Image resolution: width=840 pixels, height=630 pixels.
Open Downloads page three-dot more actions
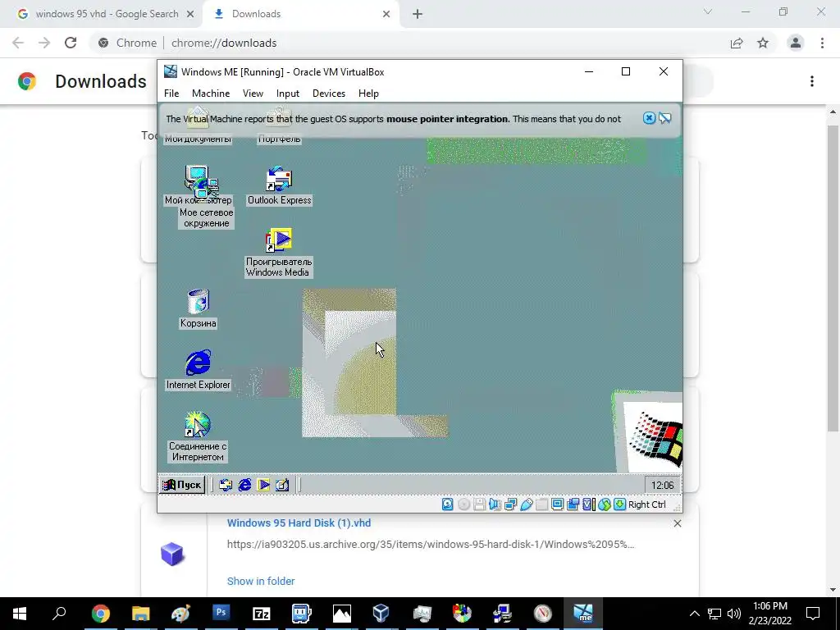point(812,81)
